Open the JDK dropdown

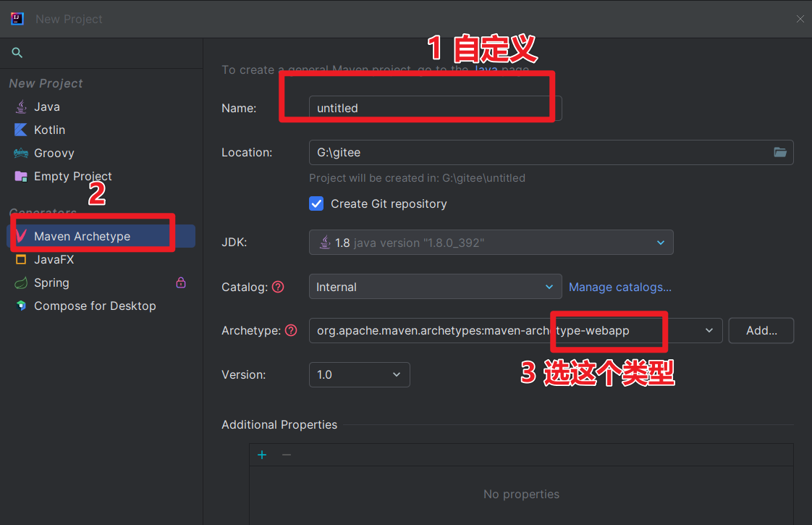(491, 243)
